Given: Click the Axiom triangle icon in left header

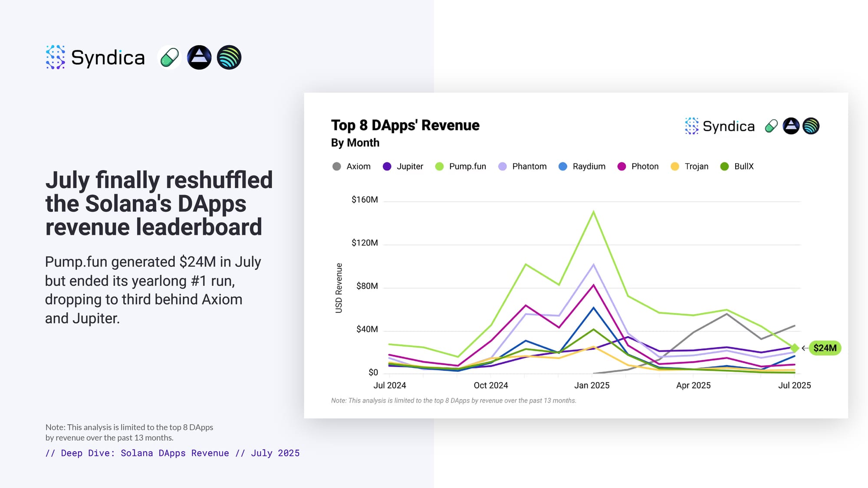Looking at the screenshot, I should [199, 57].
